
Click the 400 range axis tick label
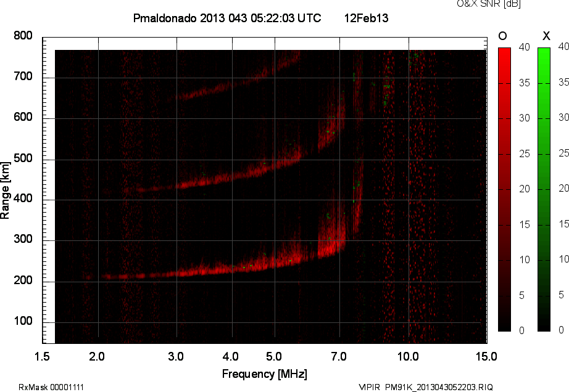(23, 198)
